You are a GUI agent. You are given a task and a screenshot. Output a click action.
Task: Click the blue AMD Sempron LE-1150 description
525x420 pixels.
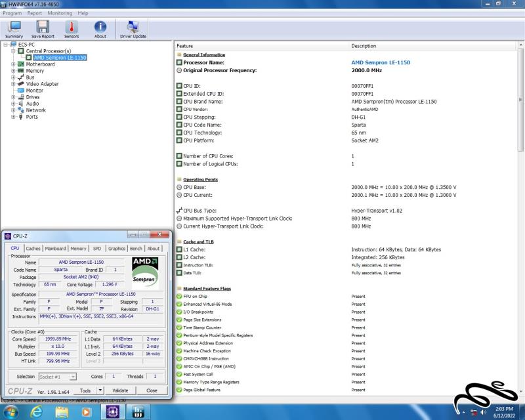point(381,62)
